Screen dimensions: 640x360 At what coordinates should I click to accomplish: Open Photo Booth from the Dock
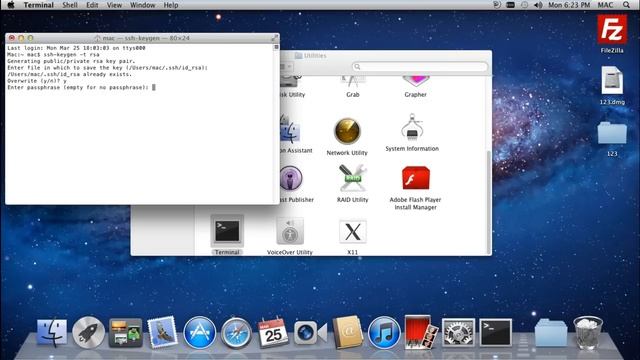[x=421, y=332]
